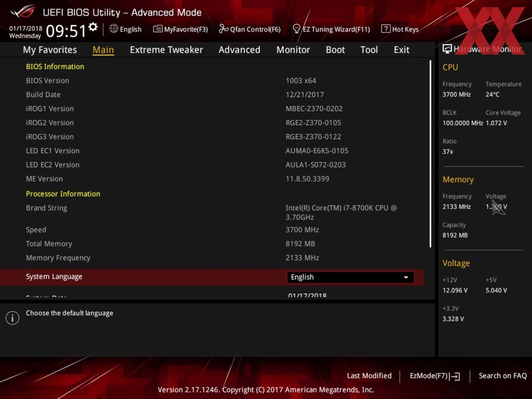
Task: Click LED EC2 Version value AULA1-S072-0203
Action: click(316, 165)
